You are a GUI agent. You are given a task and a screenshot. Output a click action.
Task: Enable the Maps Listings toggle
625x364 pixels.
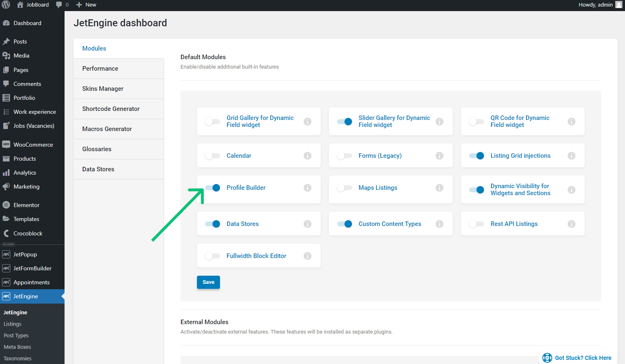[x=345, y=188]
